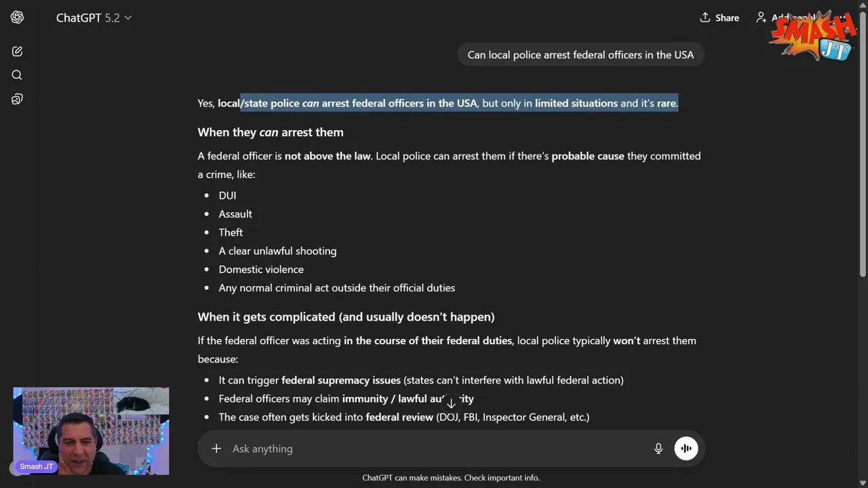
Task: Click the user message bubble about federal officers
Action: point(580,55)
